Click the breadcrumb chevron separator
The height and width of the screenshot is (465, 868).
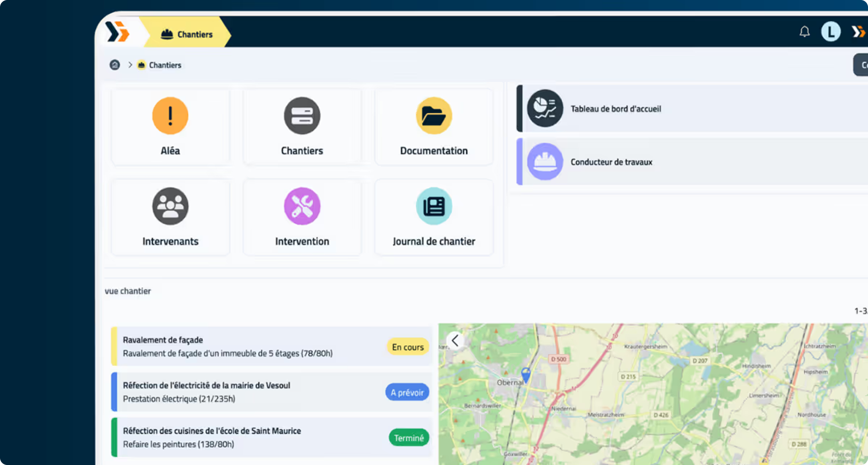coord(130,65)
